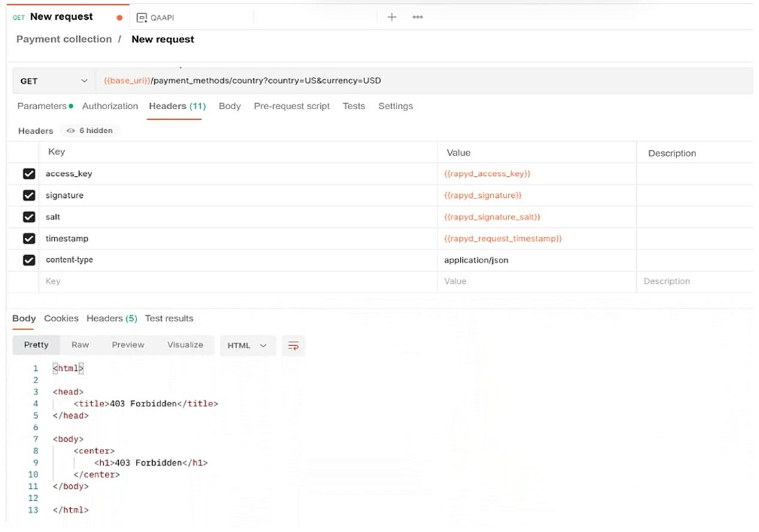
Task: Select the Raw response view
Action: coord(81,345)
